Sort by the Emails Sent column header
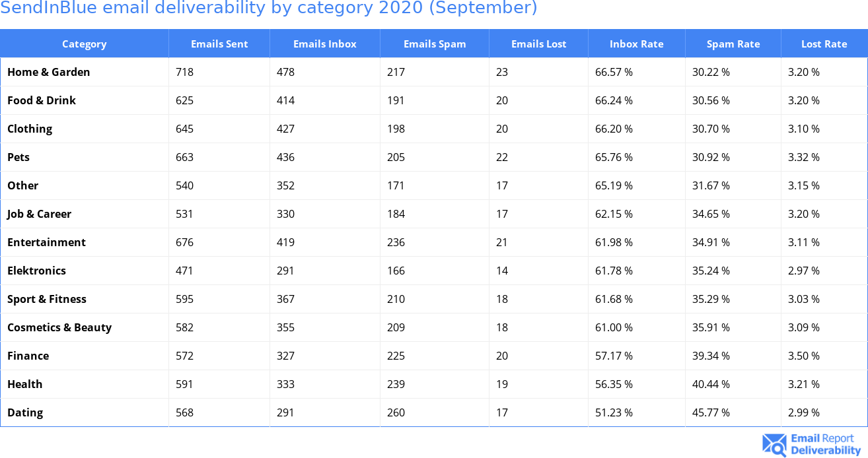This screenshot has height=458, width=868. pos(219,44)
